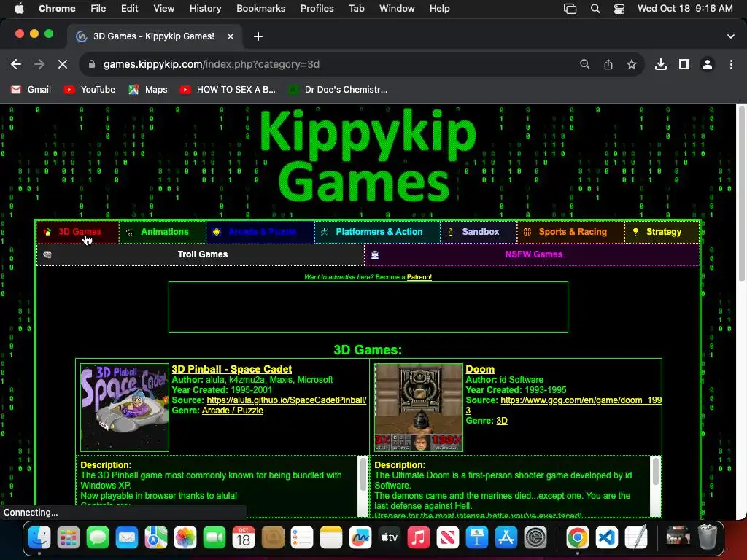Open the Arcade / Puzzle genre link
The width and height of the screenshot is (747, 560).
point(233,411)
